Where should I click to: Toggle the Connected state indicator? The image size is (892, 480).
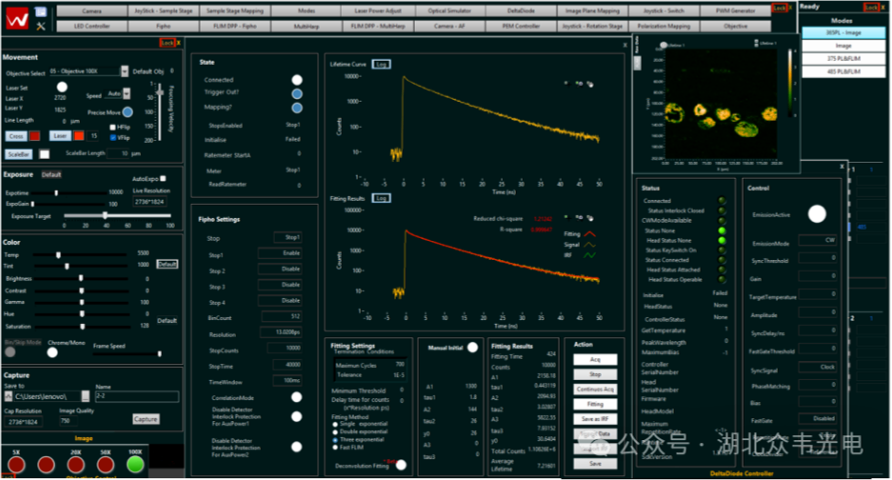(296, 80)
